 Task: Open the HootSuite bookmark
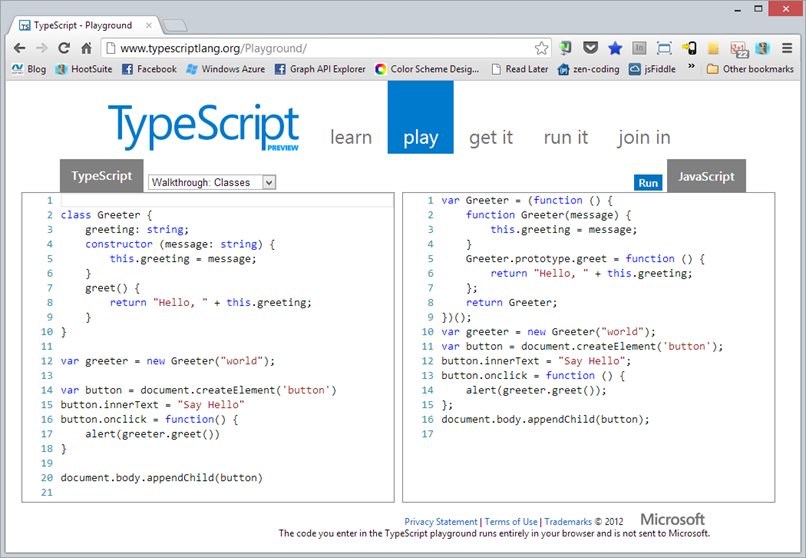click(84, 69)
